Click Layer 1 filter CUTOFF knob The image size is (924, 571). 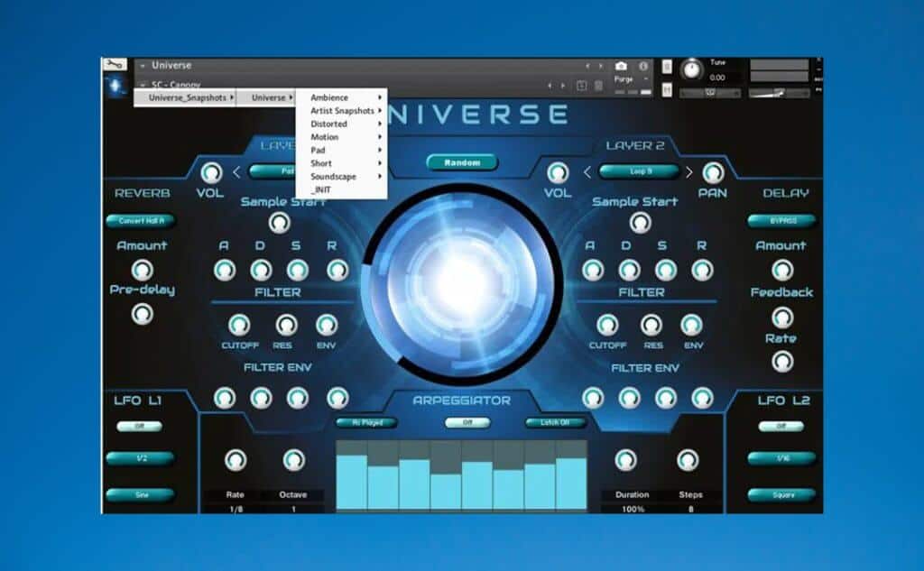238,325
